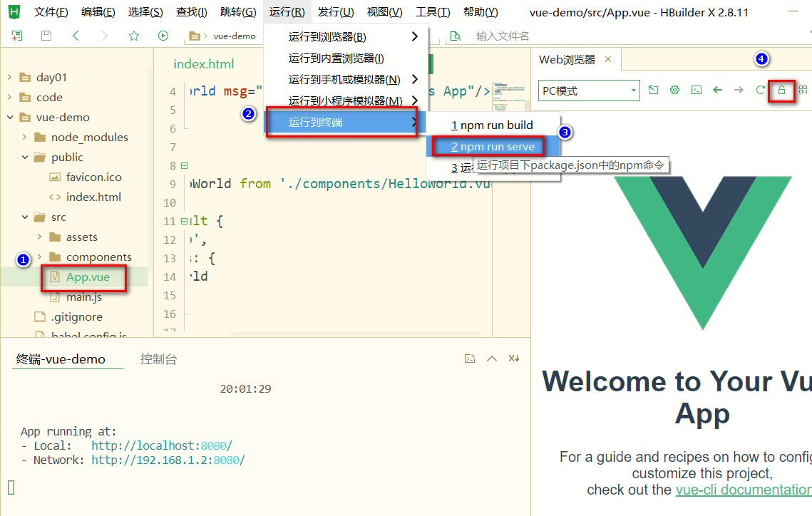Expand the day01 folder
The height and width of the screenshot is (516, 812).
pyautogui.click(x=10, y=77)
